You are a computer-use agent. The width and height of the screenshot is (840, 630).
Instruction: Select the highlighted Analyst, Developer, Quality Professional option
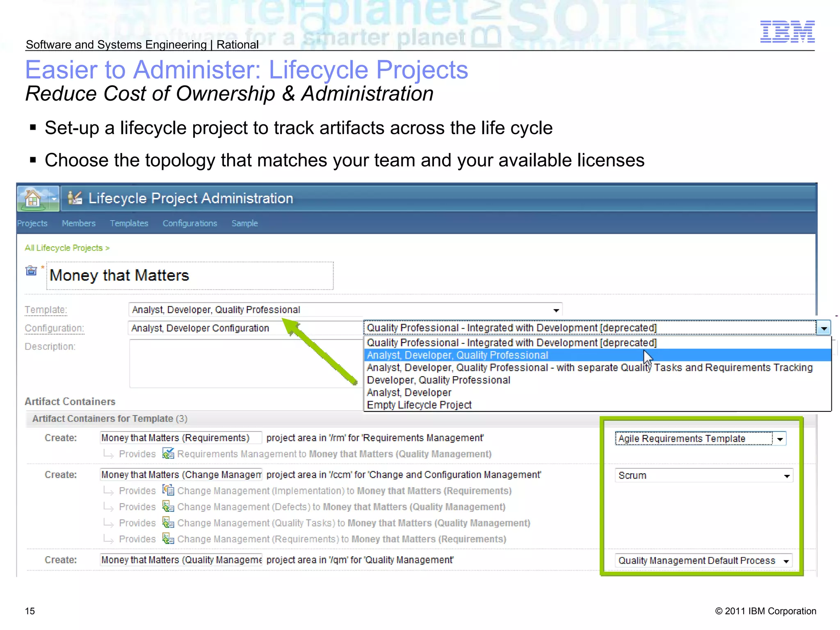pyautogui.click(x=598, y=355)
